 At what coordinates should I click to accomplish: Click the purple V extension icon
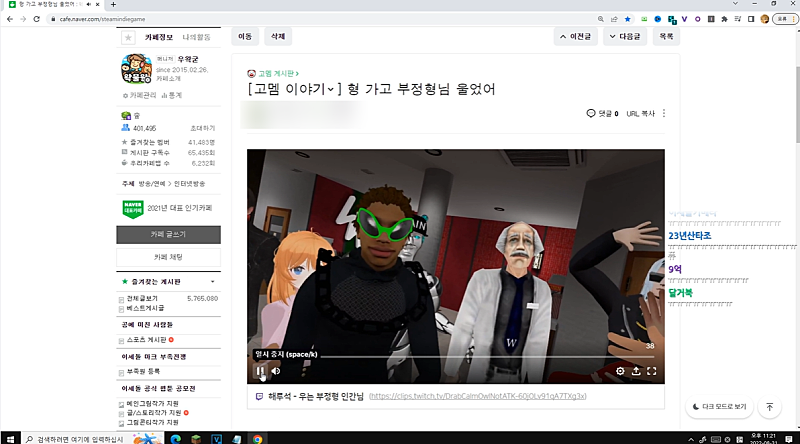pyautogui.click(x=684, y=19)
